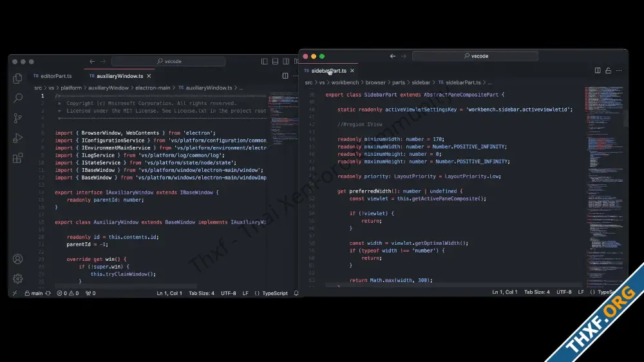Go forward arrow in left window title bar
This screenshot has width=644, height=362.
point(103,61)
